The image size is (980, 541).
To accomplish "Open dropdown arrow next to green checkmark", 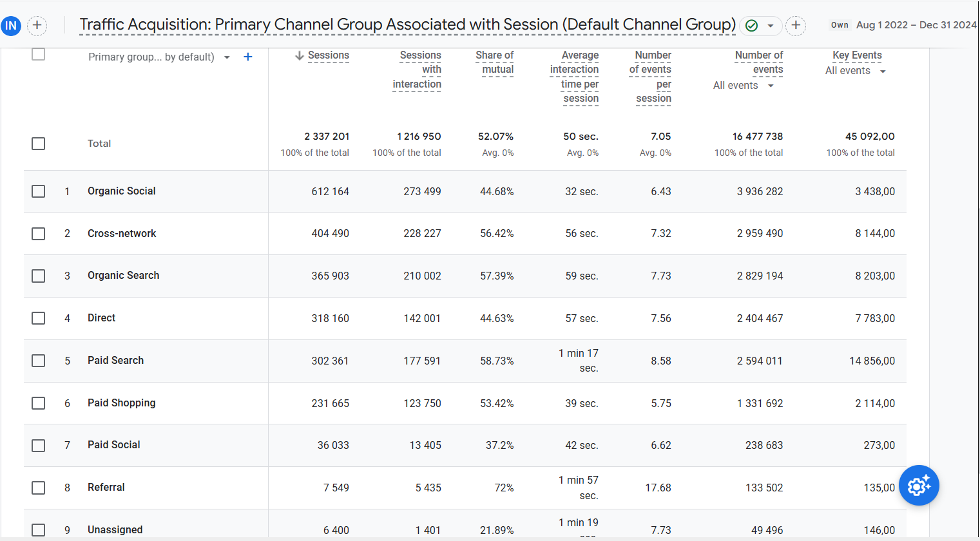I will coord(770,26).
